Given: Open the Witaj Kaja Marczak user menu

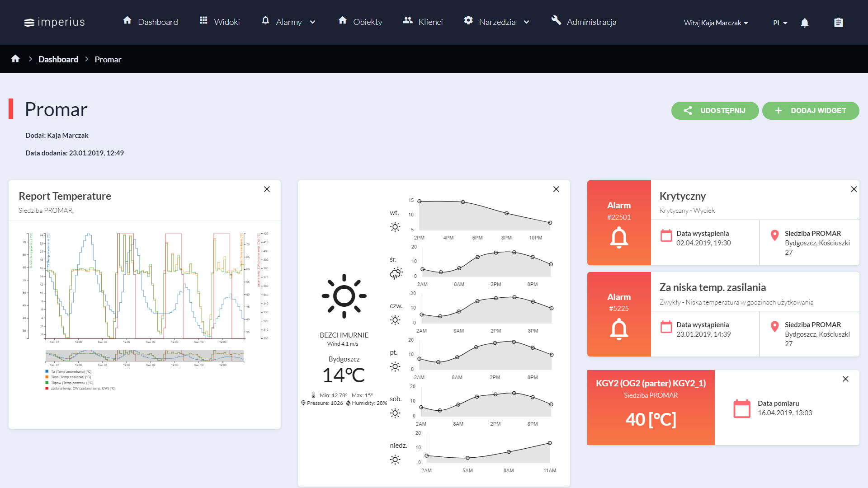Looking at the screenshot, I should (716, 23).
